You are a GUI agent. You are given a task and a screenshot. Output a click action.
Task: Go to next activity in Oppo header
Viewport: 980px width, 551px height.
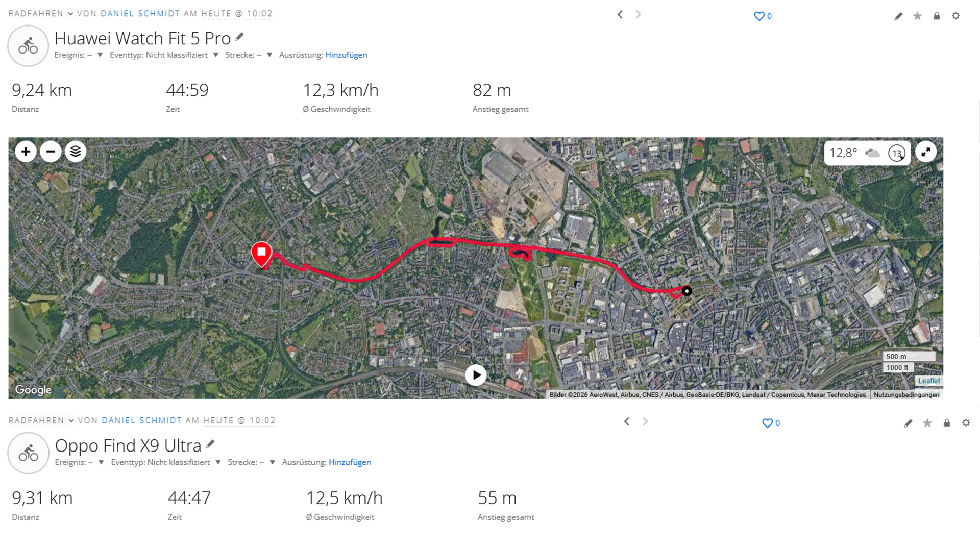click(645, 421)
